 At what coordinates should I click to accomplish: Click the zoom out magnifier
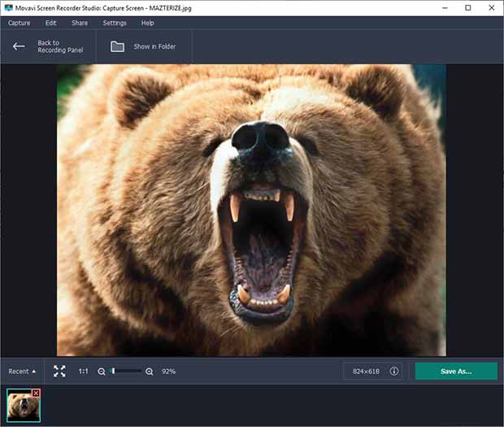[x=102, y=372]
